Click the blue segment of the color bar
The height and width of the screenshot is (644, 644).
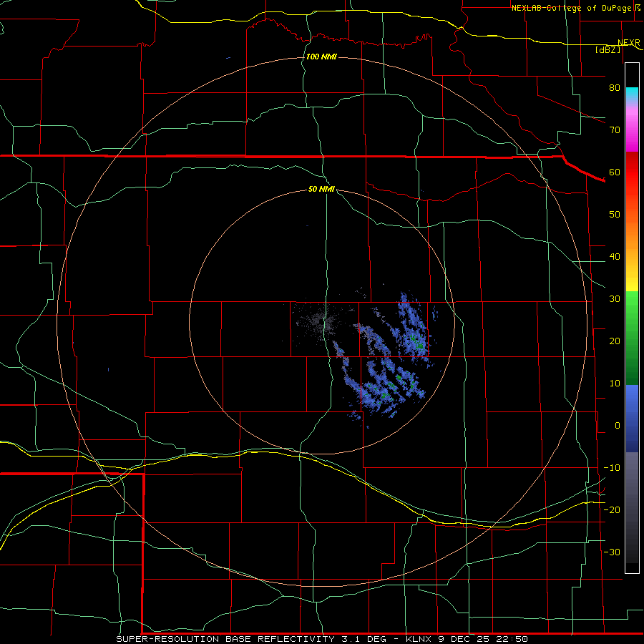click(632, 418)
